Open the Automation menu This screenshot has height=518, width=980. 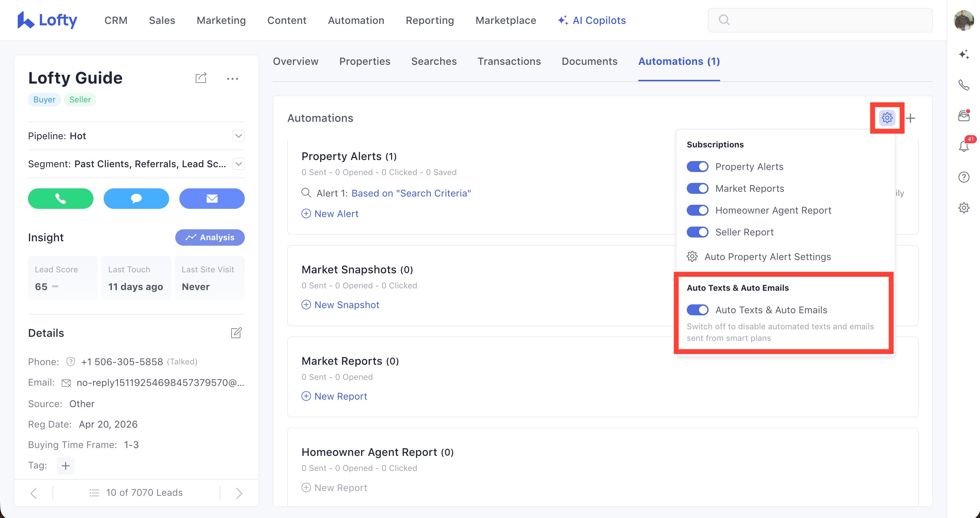356,20
